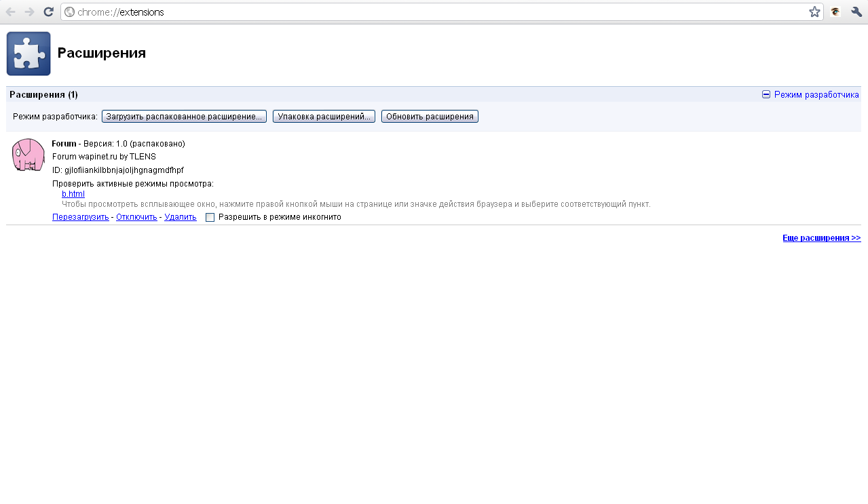This screenshot has width=868, height=504.
Task: Open the wrench settings menu
Action: 856,12
